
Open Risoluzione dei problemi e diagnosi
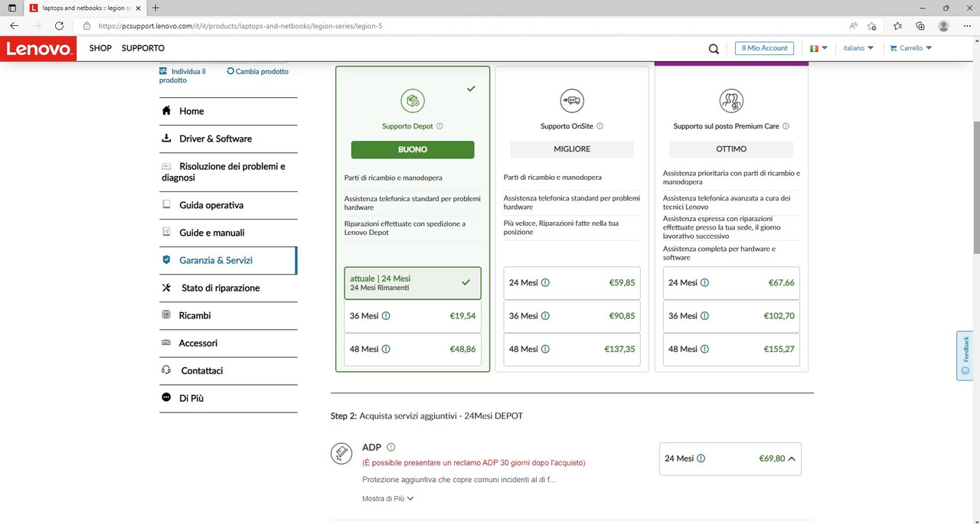tap(228, 172)
